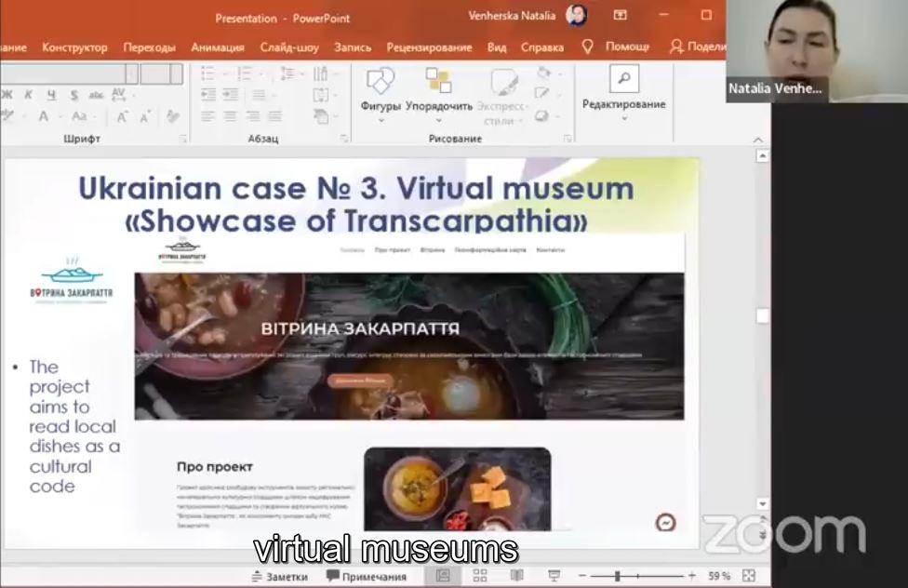Open the Упорядочить arrange menu
Image resolution: width=908 pixels, height=588 pixels.
[x=439, y=93]
